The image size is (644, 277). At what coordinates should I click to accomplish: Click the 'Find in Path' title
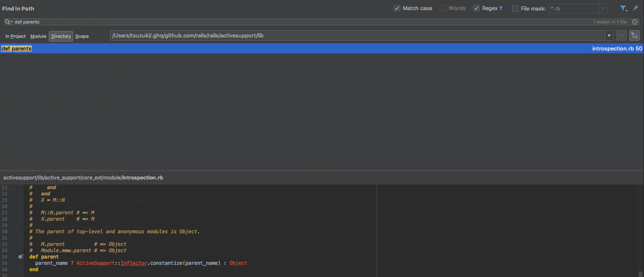tap(18, 8)
